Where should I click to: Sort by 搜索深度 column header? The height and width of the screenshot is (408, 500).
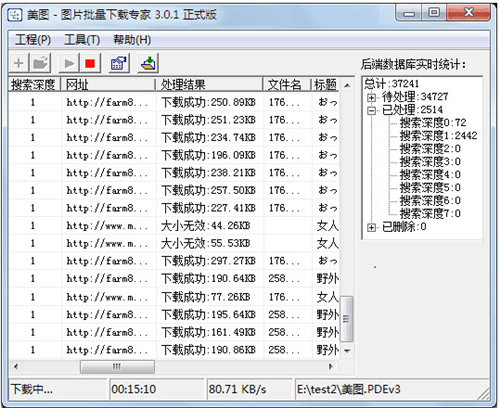point(34,85)
